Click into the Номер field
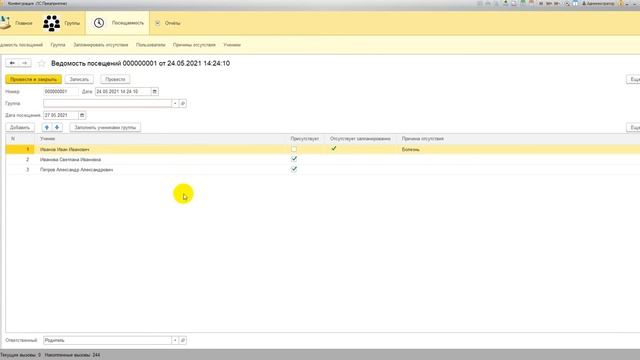The width and height of the screenshot is (640, 360). tap(60, 91)
